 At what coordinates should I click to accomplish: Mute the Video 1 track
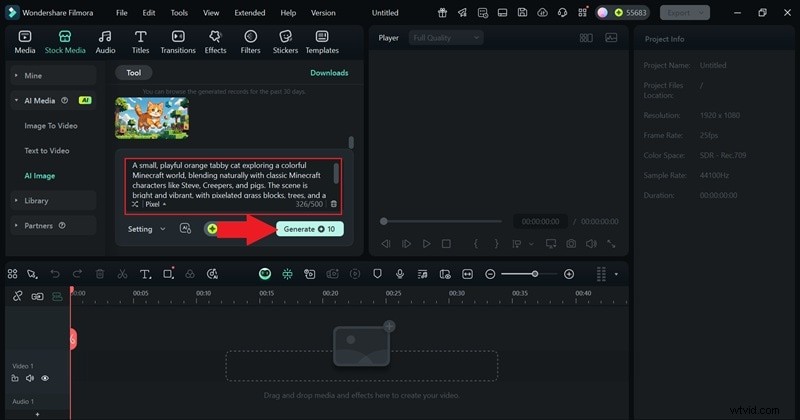click(31, 379)
